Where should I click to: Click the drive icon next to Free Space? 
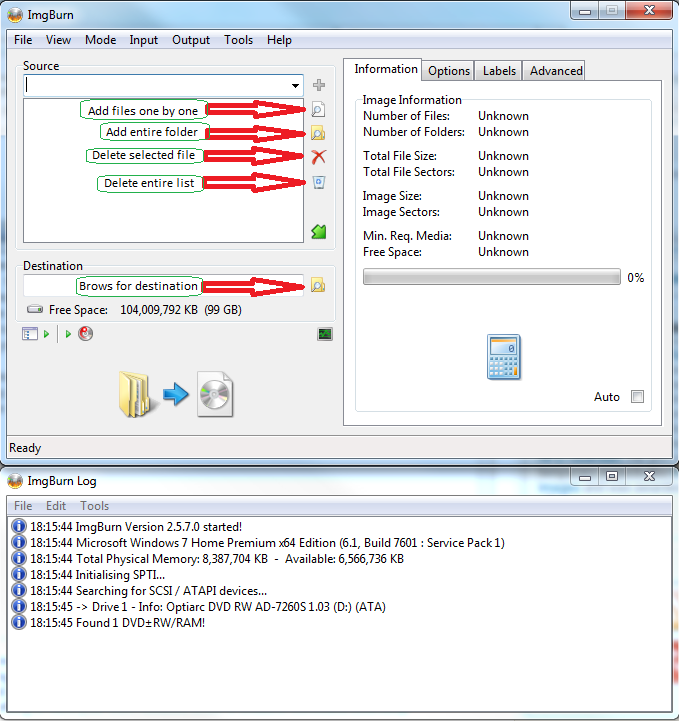[x=35, y=309]
